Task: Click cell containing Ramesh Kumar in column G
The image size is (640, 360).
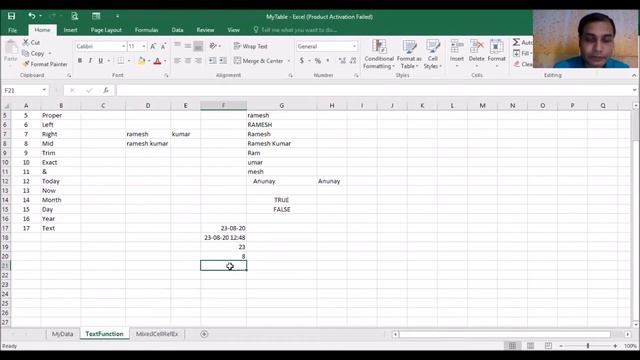Action: (x=282, y=143)
